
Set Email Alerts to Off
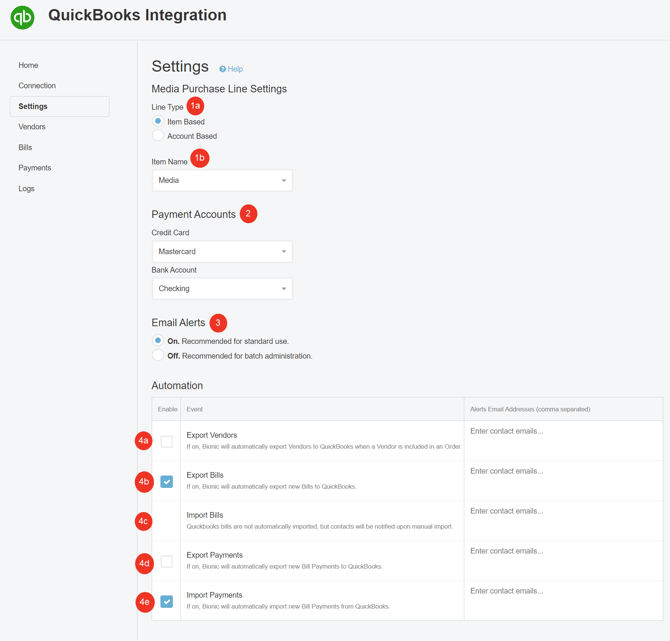[x=158, y=355]
